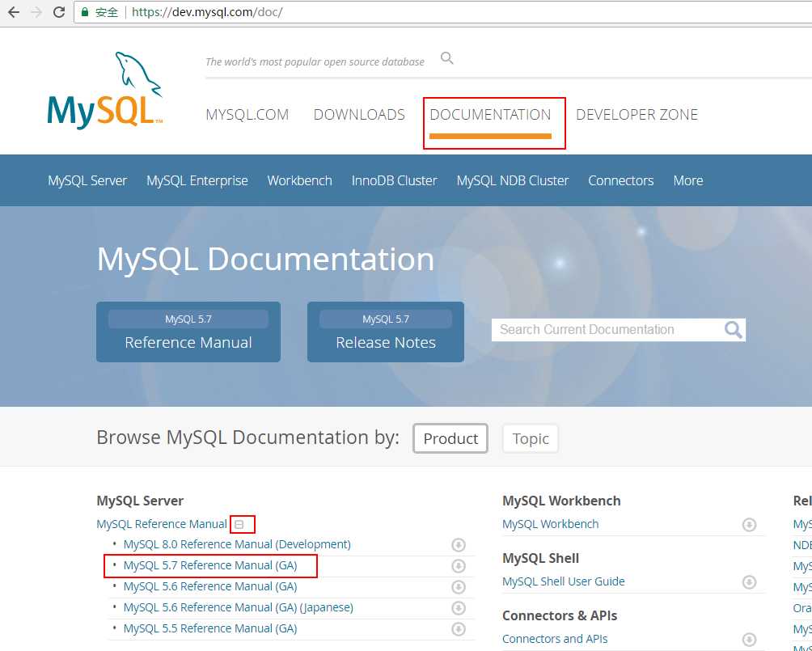Open the Connectors menu item
This screenshot has width=812, height=651.
tap(621, 181)
